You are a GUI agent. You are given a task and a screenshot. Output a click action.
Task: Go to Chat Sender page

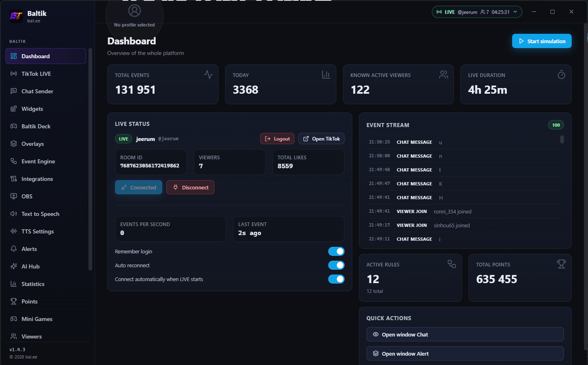46,91
